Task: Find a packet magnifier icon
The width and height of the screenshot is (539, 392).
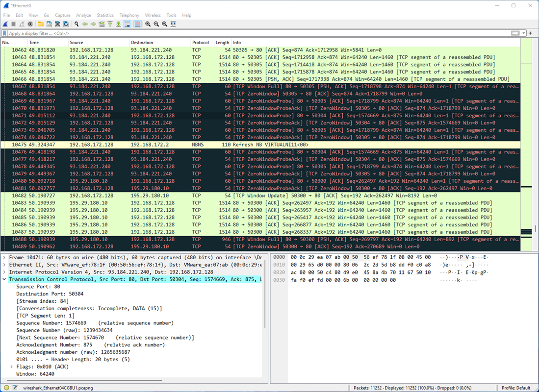Action: click(x=77, y=24)
